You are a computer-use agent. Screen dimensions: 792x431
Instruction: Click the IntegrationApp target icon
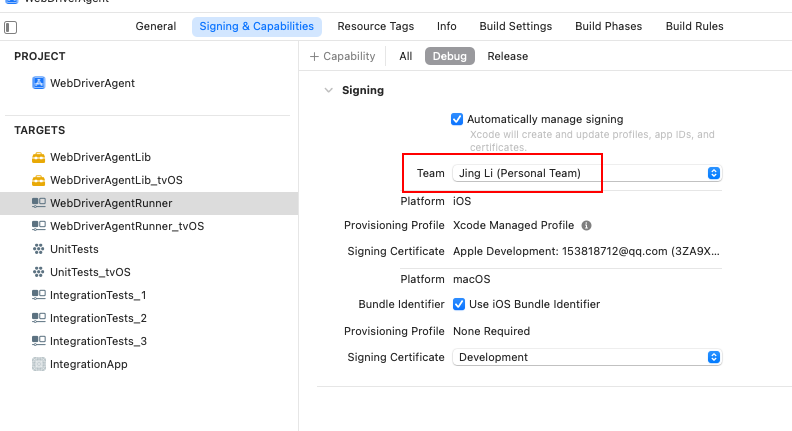point(38,364)
